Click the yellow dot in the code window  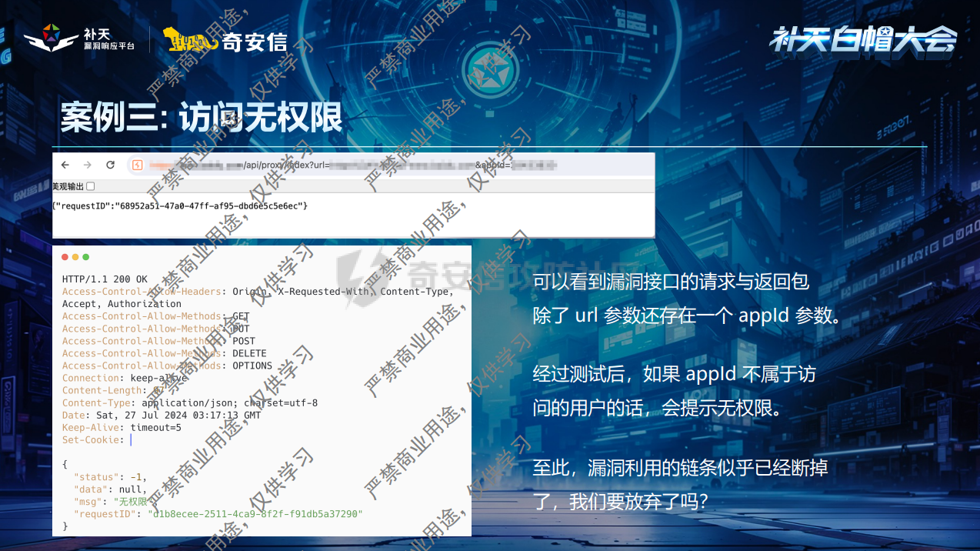pyautogui.click(x=75, y=257)
